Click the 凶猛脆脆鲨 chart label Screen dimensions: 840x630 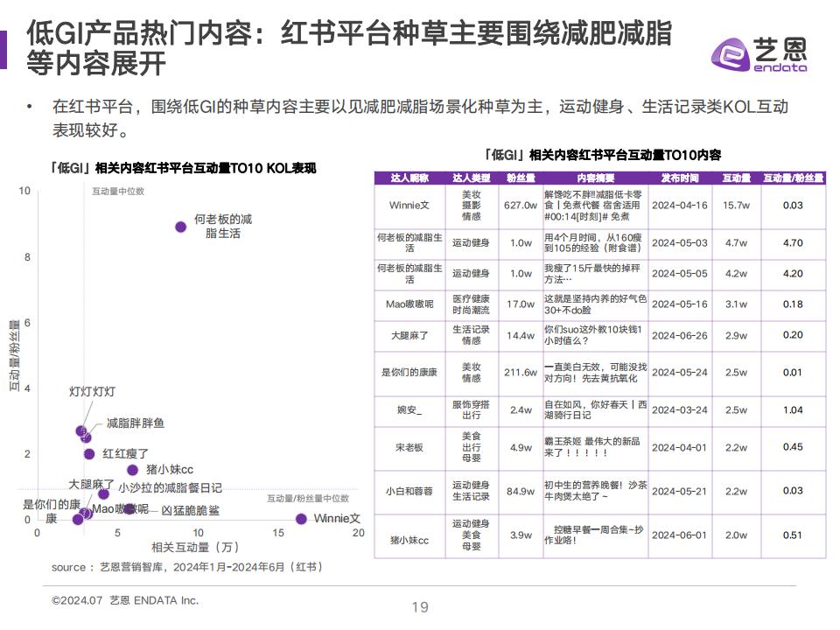(x=190, y=510)
